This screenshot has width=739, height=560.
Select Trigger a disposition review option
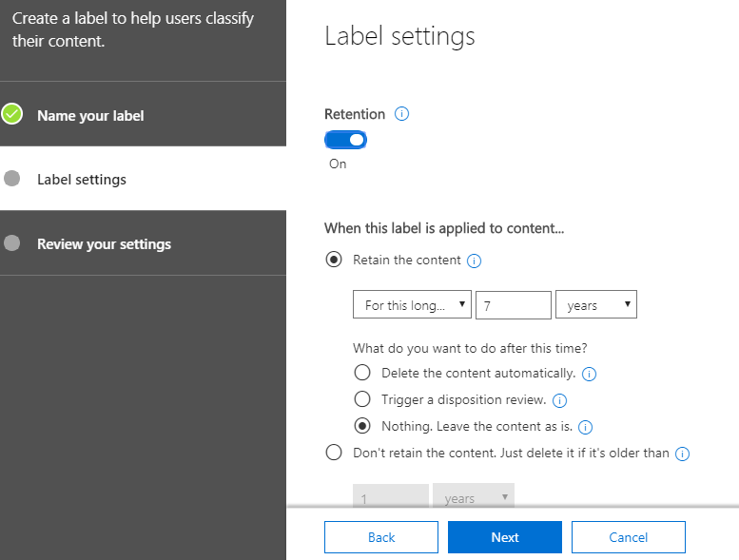pyautogui.click(x=362, y=399)
